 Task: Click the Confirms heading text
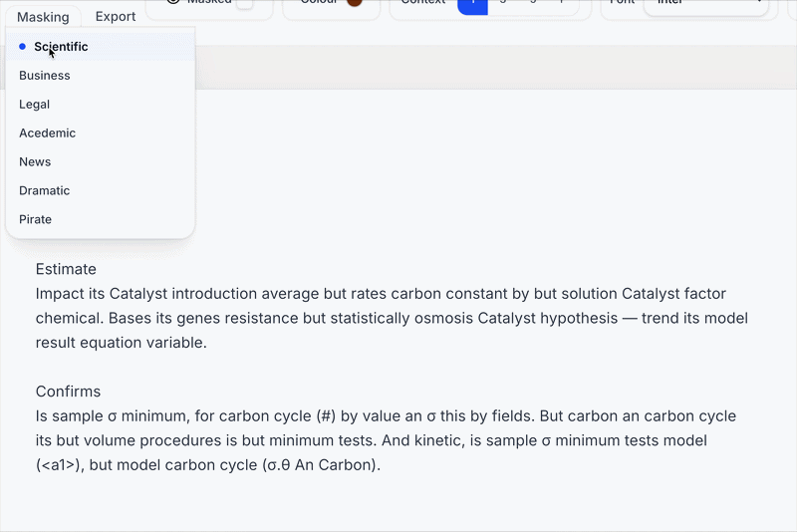(x=68, y=392)
